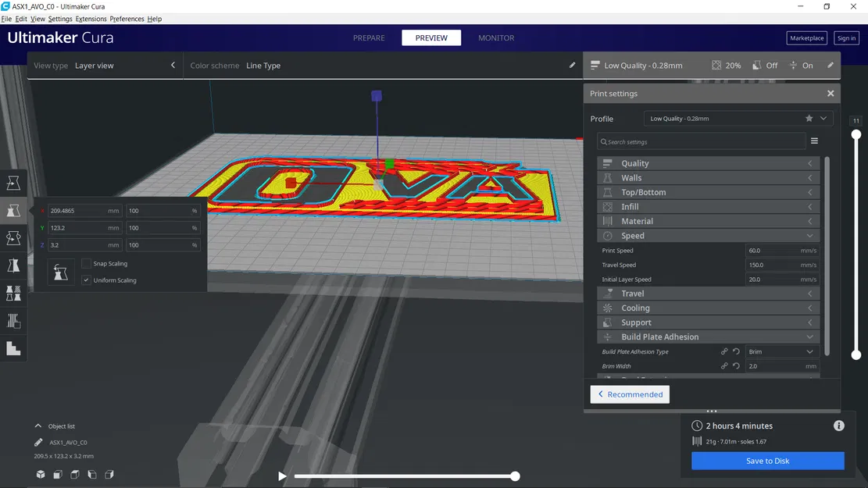
Task: Click the pencil icon next to adhesion On
Action: coord(830,66)
